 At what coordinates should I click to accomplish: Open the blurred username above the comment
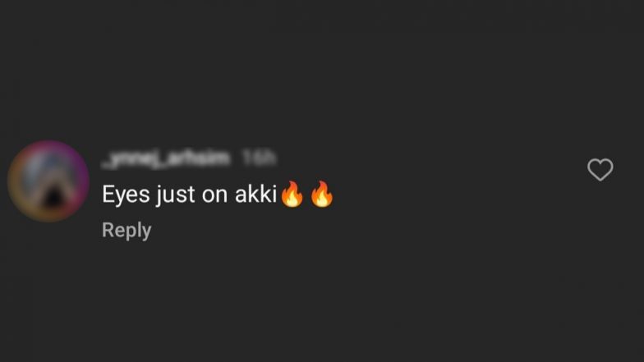(x=166, y=158)
